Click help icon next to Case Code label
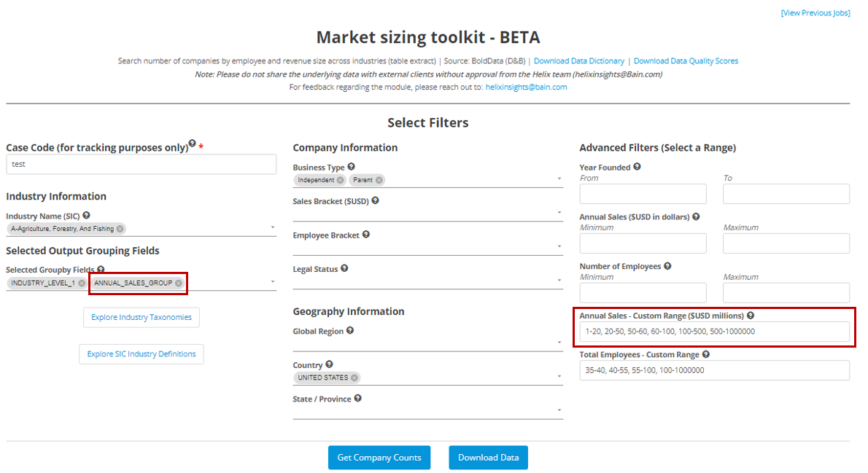Viewport: 868px width, 473px height. 193,144
